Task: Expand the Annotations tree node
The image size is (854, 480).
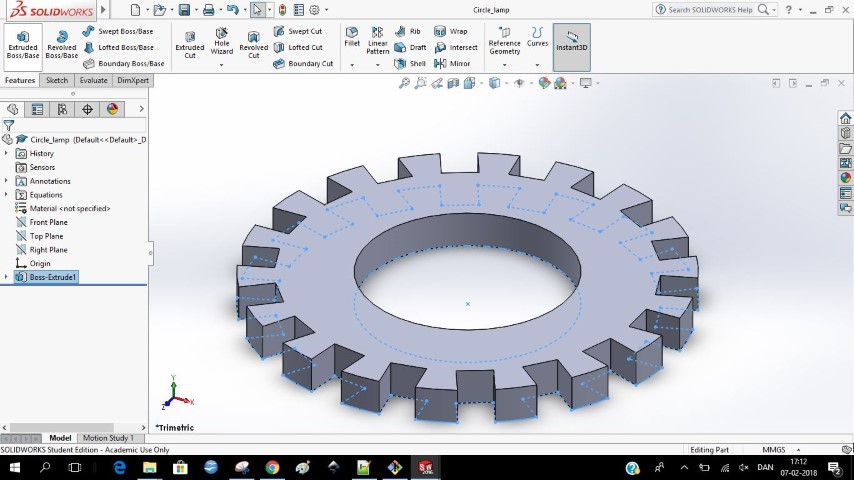Action: pyautogui.click(x=7, y=181)
